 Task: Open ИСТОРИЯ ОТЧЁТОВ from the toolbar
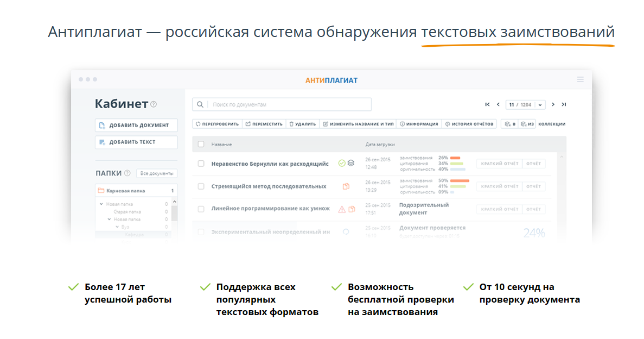[469, 124]
